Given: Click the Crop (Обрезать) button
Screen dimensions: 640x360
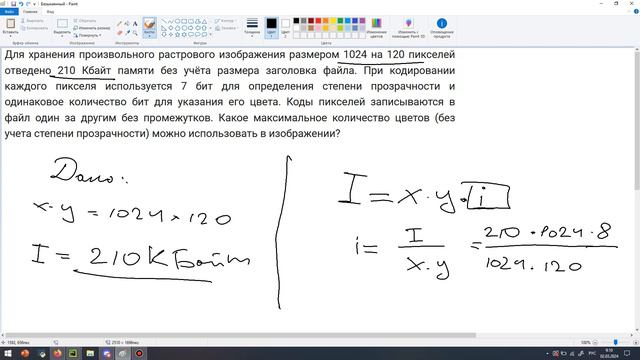Looking at the screenshot, I should tap(85, 20).
